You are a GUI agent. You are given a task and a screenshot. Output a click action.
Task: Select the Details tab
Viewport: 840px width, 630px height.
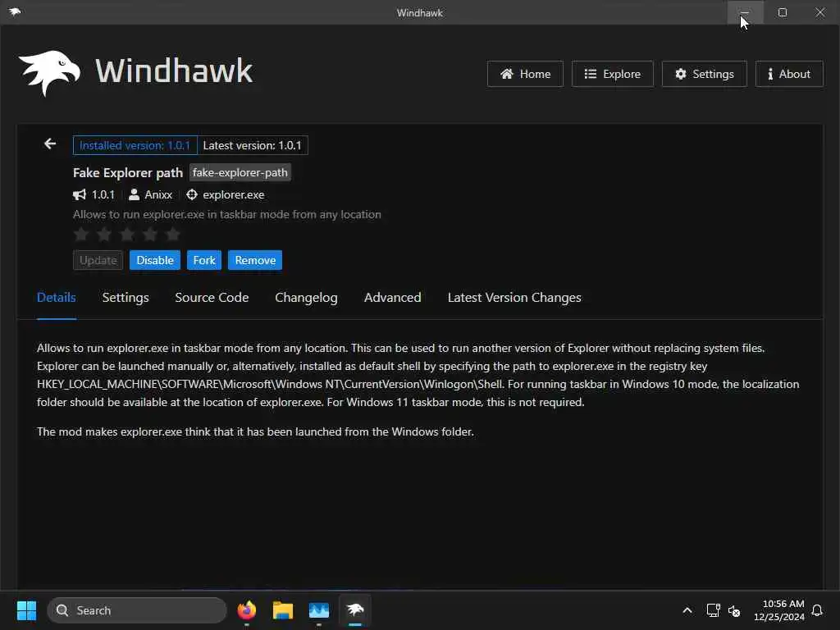point(57,297)
